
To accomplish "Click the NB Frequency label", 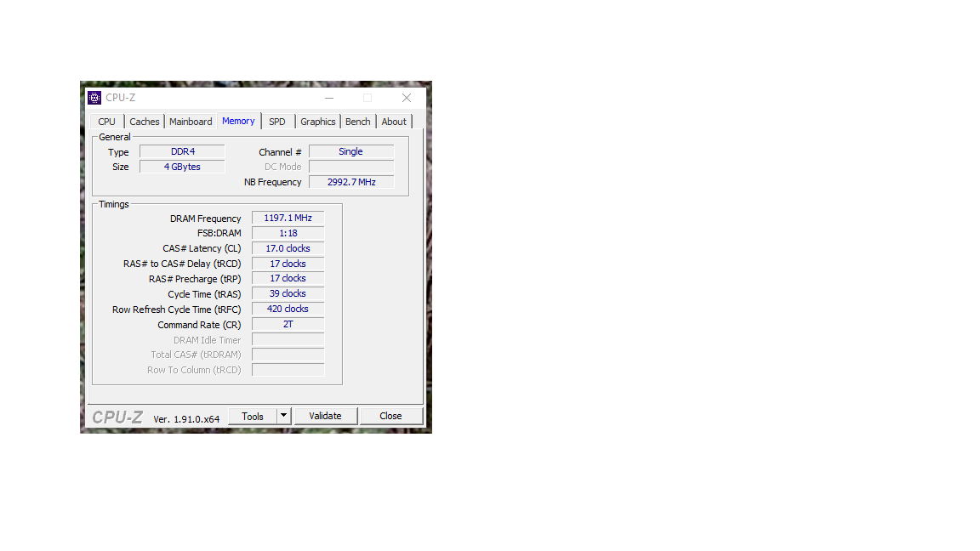I will coord(272,183).
